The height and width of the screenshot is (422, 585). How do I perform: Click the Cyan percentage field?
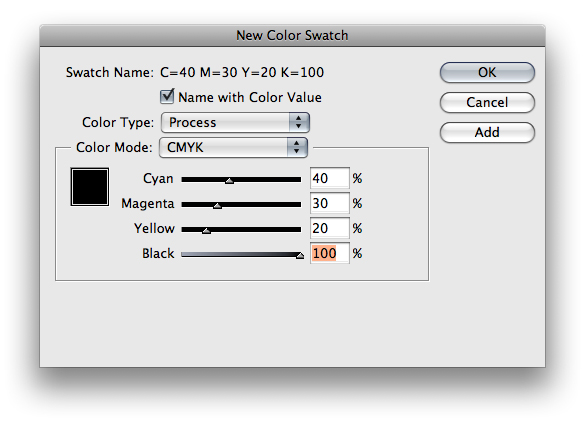pos(330,178)
